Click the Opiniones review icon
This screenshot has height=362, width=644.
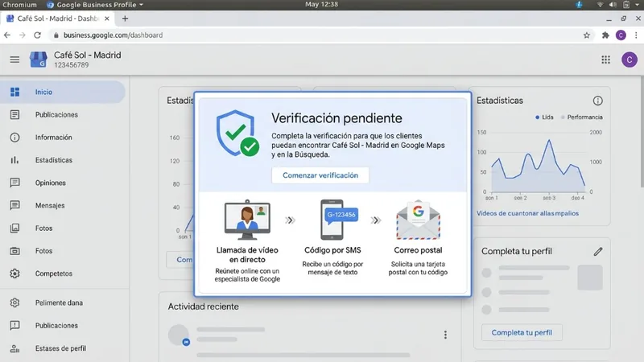(x=14, y=183)
